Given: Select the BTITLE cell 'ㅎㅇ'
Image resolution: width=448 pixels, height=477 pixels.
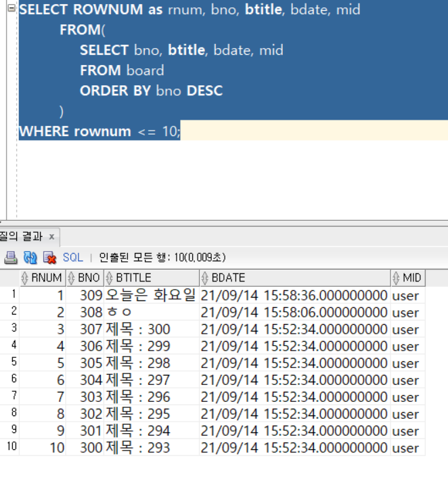Looking at the screenshot, I should click(x=152, y=312).
